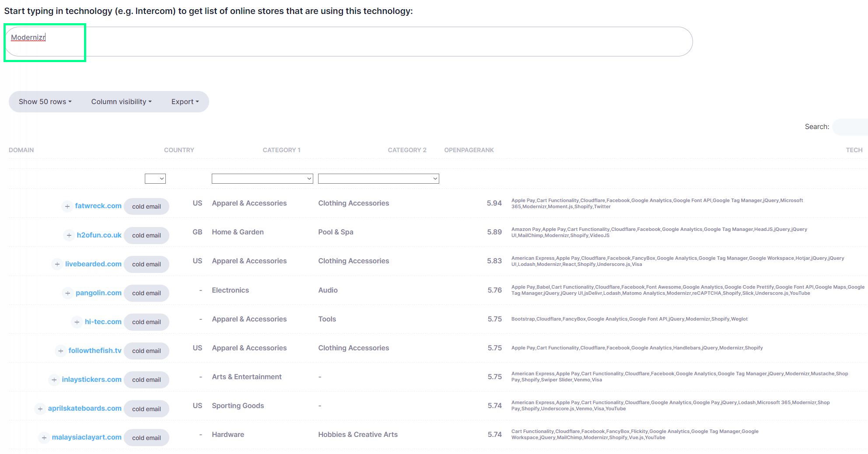868x454 pixels.
Task: Expand row details for aprilskateboards.com
Action: [40, 409]
